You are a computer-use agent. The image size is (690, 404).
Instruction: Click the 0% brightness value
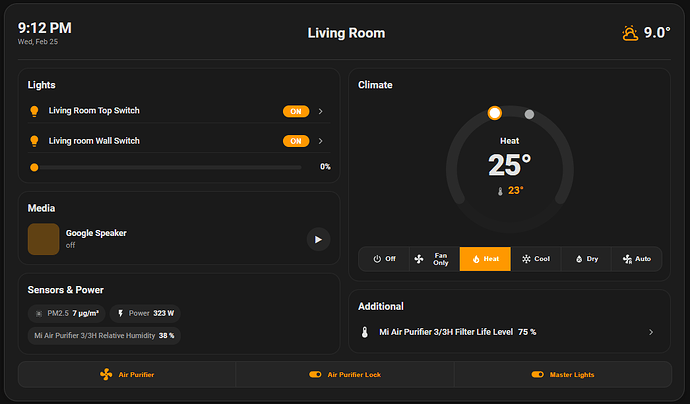[x=325, y=167]
